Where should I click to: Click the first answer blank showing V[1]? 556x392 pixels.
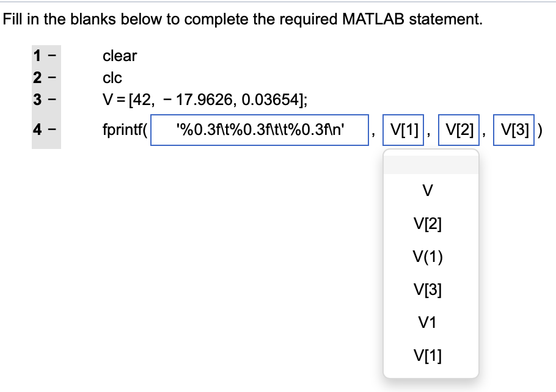(403, 130)
